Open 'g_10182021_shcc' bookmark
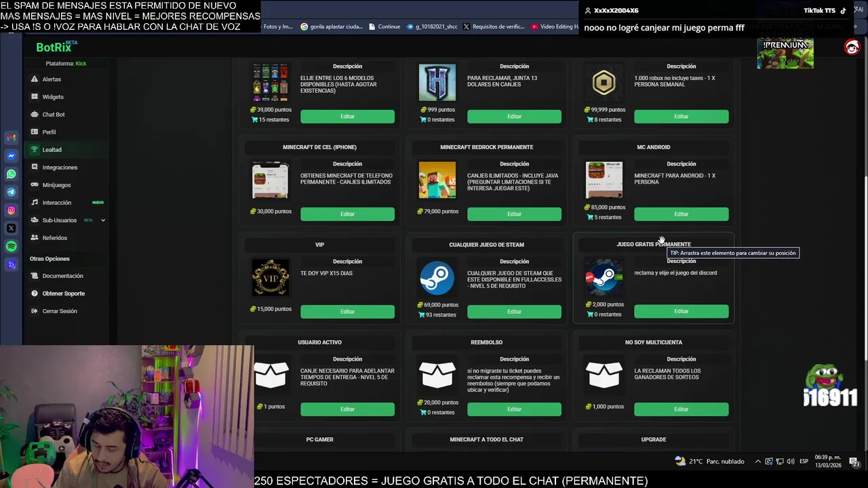This screenshot has height=488, width=868. click(x=433, y=26)
